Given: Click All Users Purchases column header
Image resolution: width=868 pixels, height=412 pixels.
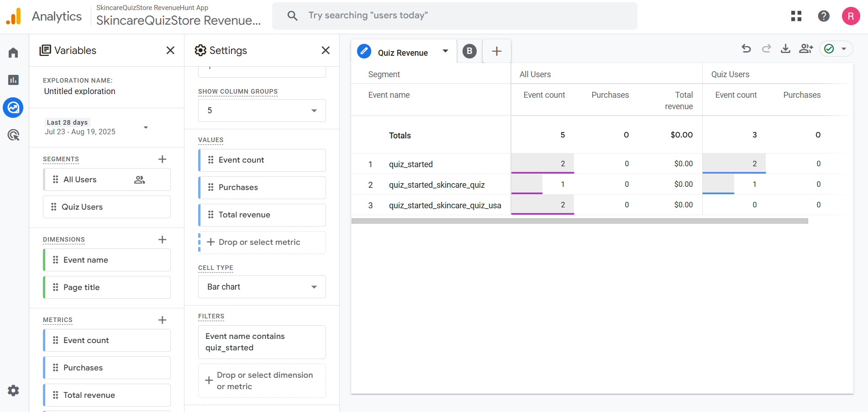Looking at the screenshot, I should pos(610,95).
